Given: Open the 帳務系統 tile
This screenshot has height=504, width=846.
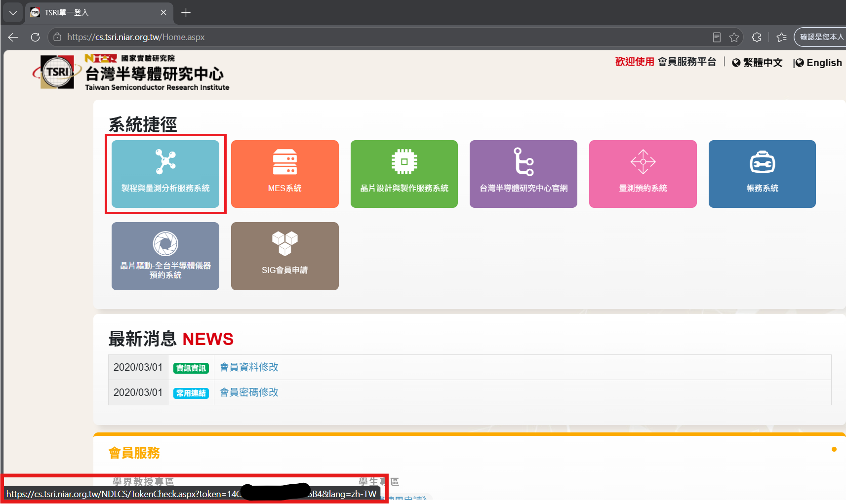Looking at the screenshot, I should [762, 174].
